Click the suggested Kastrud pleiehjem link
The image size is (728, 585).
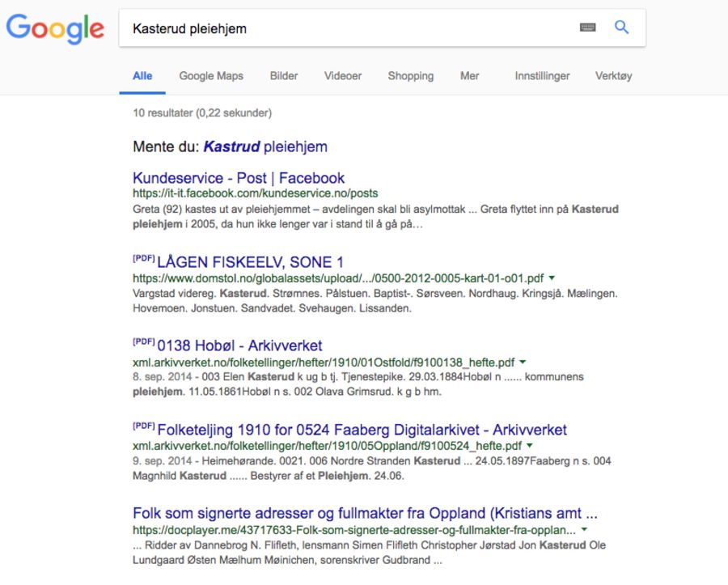coord(265,146)
